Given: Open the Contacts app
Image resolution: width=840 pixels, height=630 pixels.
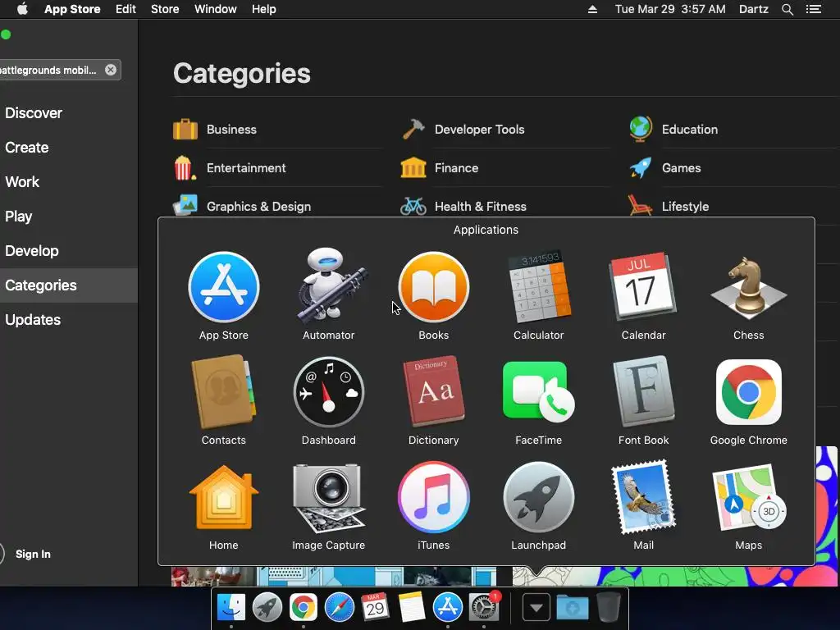Looking at the screenshot, I should (224, 392).
